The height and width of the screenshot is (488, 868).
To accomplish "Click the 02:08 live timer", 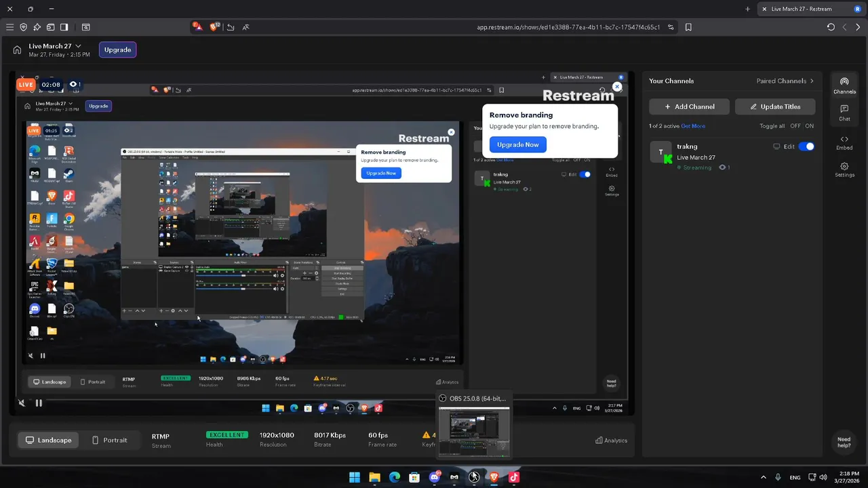I will (x=51, y=85).
